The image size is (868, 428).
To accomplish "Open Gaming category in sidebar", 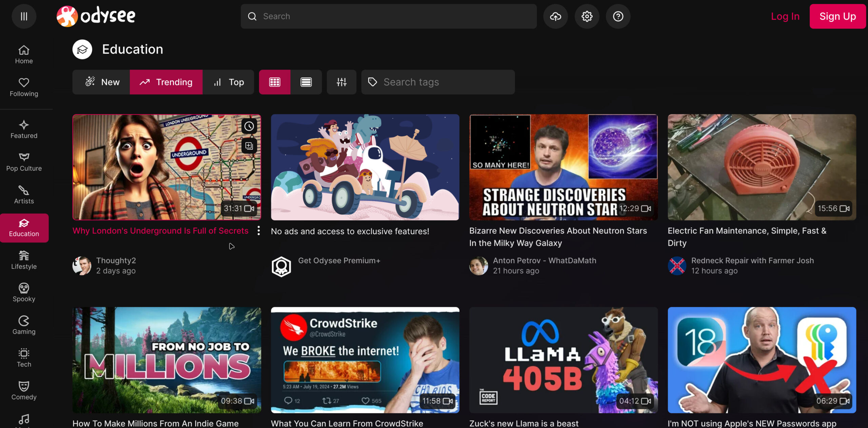I will coord(24,325).
